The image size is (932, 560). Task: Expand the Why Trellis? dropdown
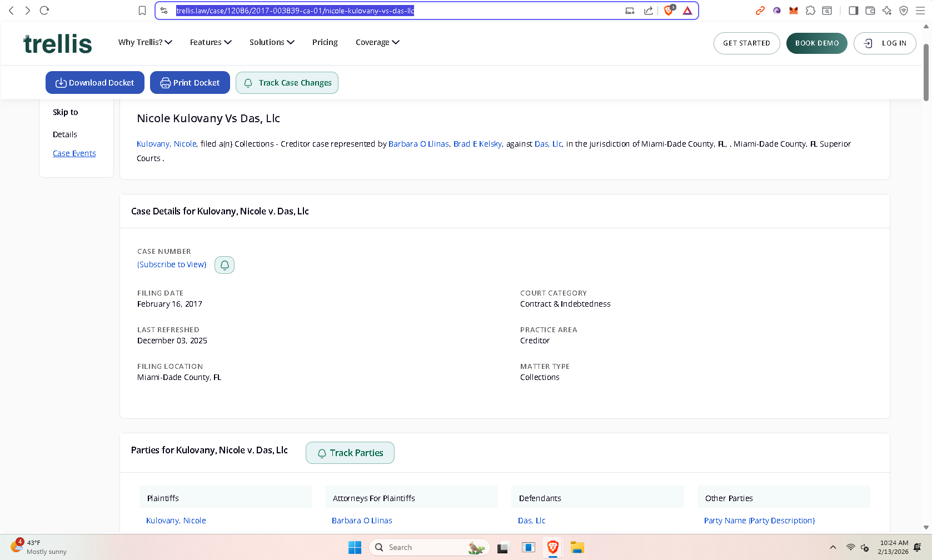[x=145, y=42]
